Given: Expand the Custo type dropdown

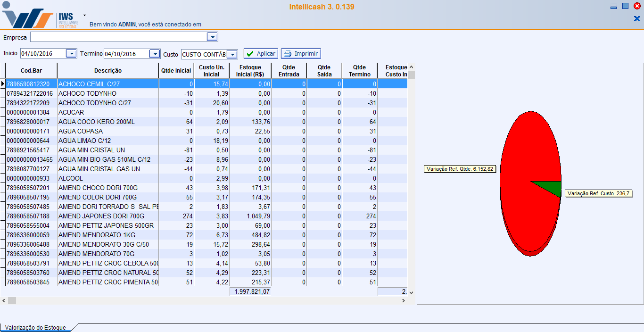Looking at the screenshot, I should 232,54.
